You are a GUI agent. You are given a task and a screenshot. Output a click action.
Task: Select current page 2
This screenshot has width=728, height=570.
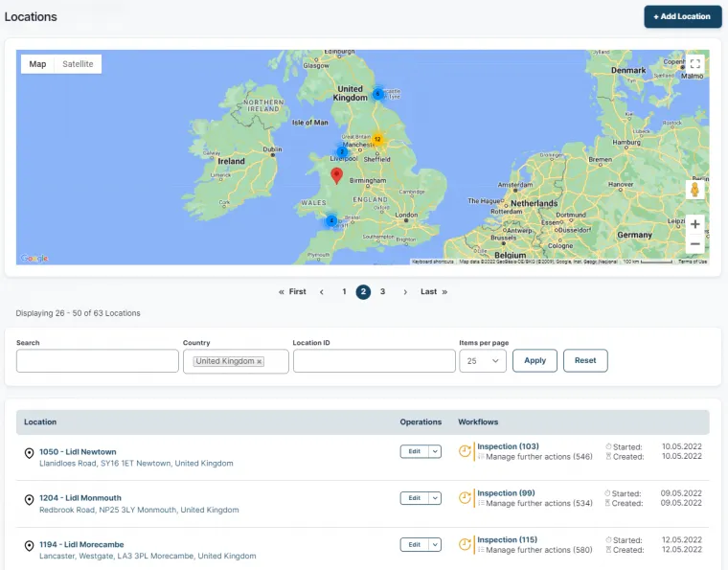point(363,292)
